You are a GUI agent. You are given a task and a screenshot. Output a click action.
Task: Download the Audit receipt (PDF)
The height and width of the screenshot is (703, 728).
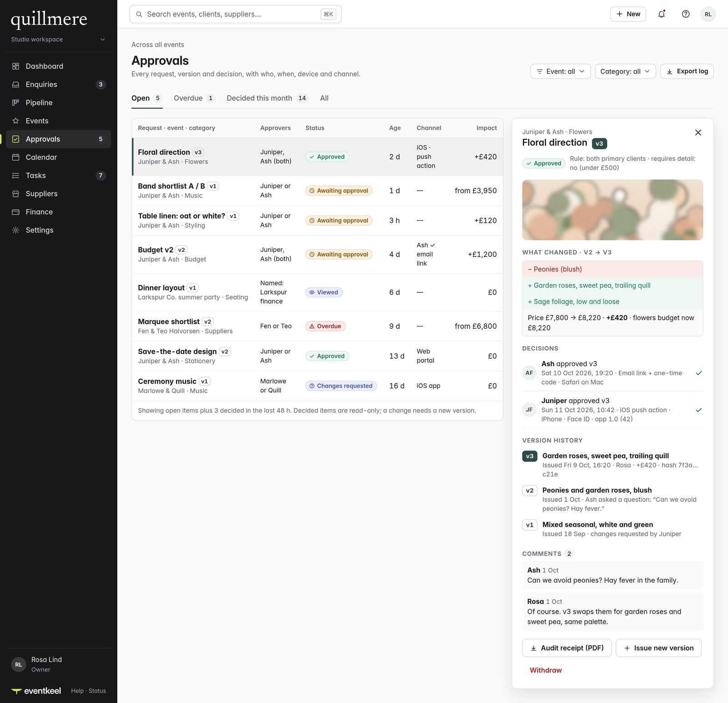tap(567, 648)
